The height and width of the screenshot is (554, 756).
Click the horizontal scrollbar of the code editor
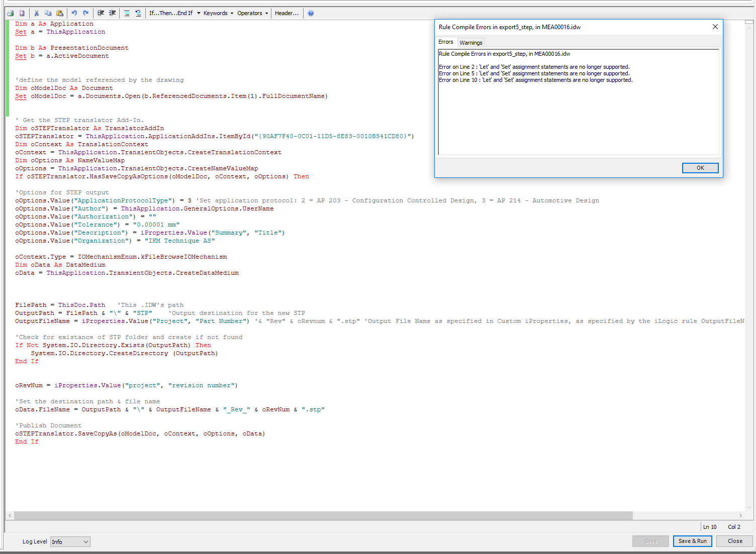tap(323, 515)
